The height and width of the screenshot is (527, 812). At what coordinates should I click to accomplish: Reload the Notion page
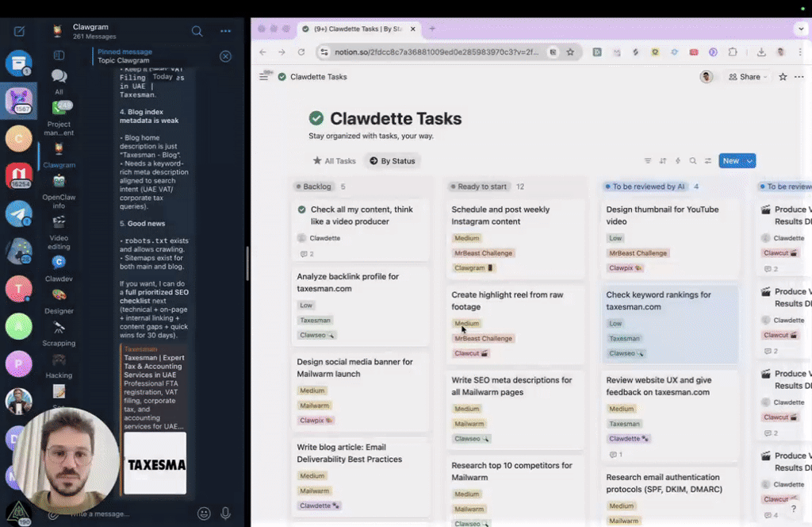[x=301, y=52]
